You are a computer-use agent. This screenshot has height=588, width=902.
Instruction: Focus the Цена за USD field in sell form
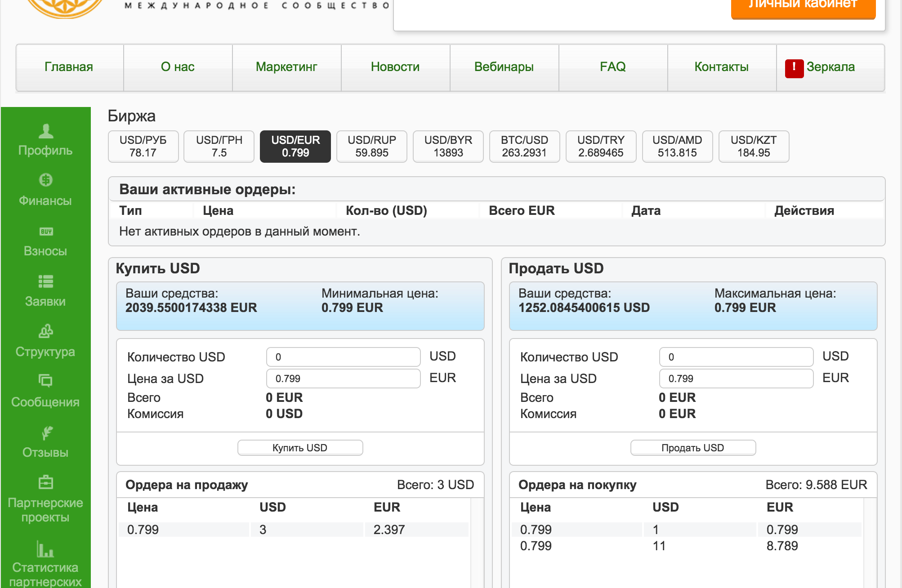click(x=737, y=379)
